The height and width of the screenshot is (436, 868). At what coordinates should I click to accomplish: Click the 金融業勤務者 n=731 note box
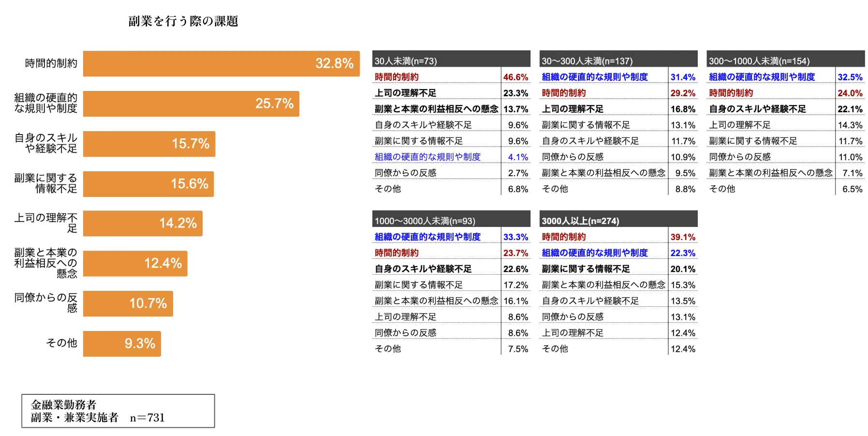click(118, 411)
